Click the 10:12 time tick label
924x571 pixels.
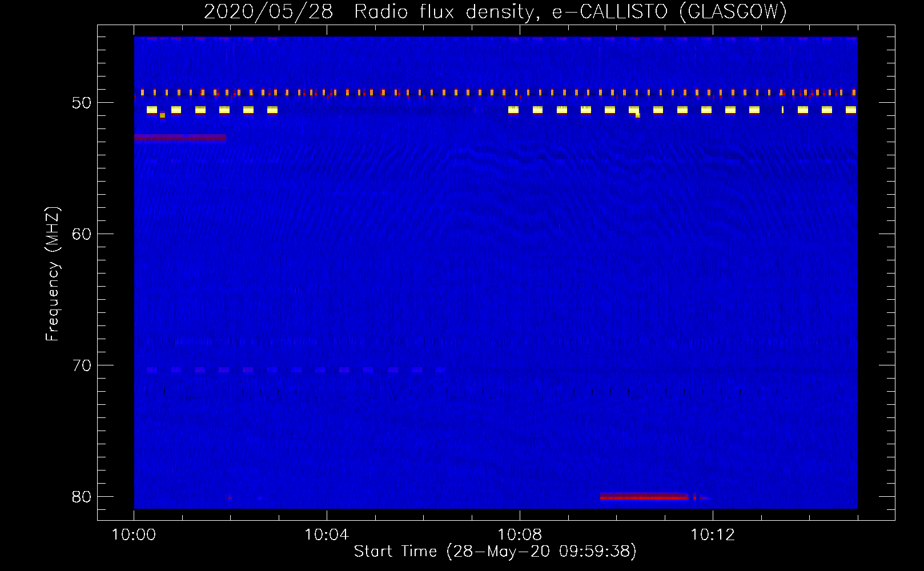click(x=713, y=535)
